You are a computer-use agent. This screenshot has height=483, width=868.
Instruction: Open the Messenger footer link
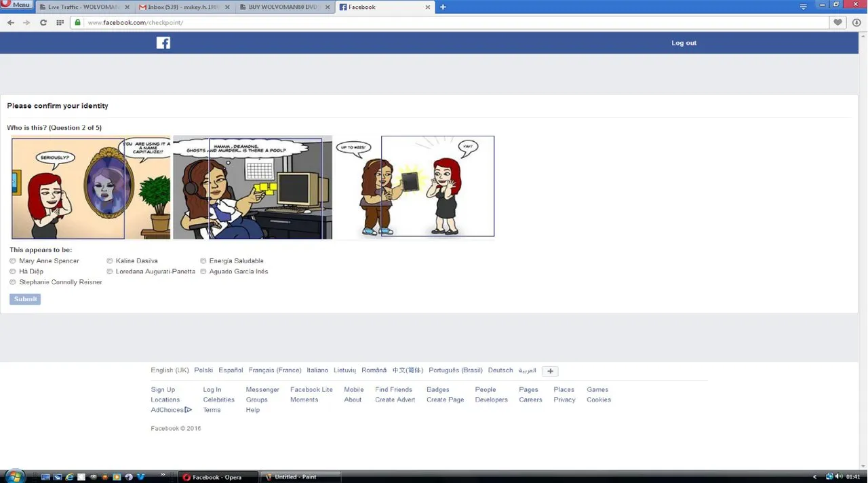[x=262, y=390]
